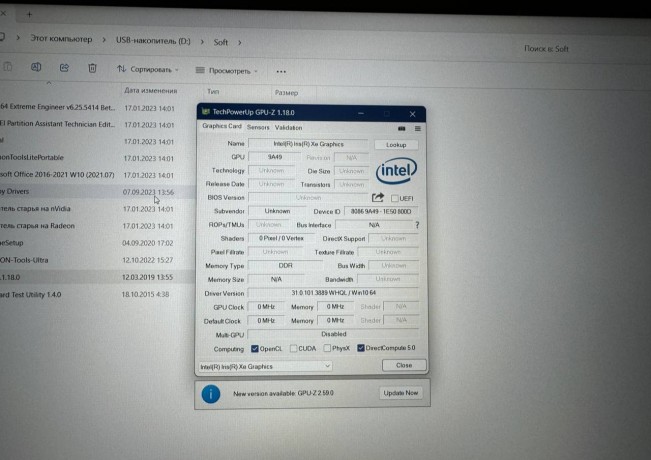Click the GPU-Z screenshot camera icon
This screenshot has width=651, height=460.
pyautogui.click(x=402, y=128)
